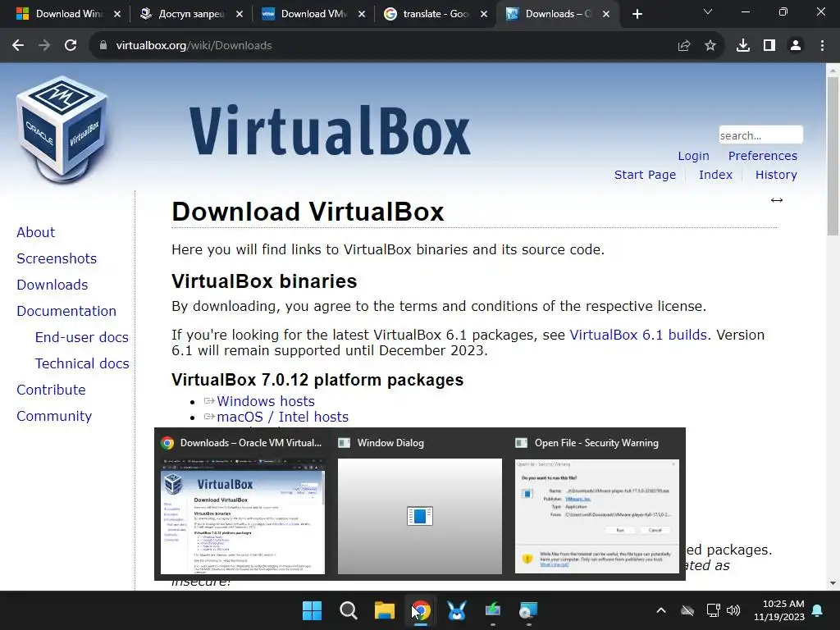Viewport: 840px width, 630px height.
Task: Open Community in the sidebar
Action: [x=54, y=416]
